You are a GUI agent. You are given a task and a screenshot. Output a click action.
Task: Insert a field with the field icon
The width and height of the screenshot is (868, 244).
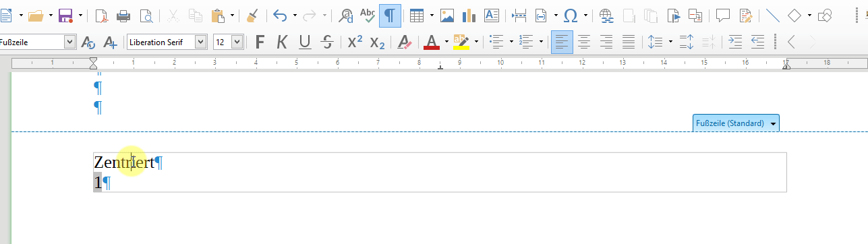(x=541, y=15)
